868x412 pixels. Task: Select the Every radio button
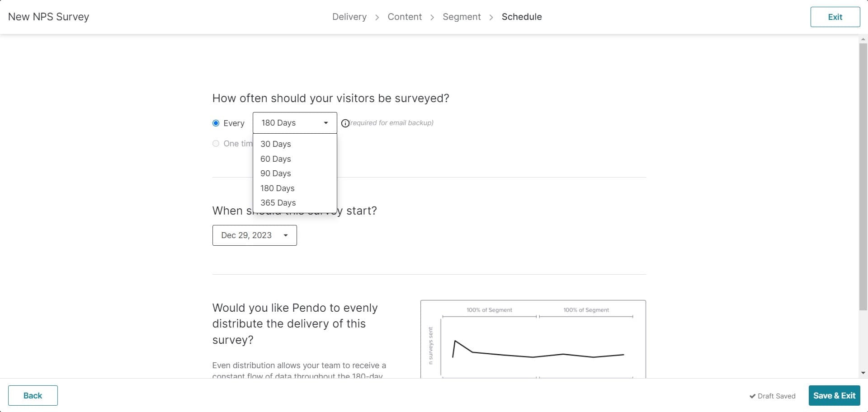(x=216, y=123)
